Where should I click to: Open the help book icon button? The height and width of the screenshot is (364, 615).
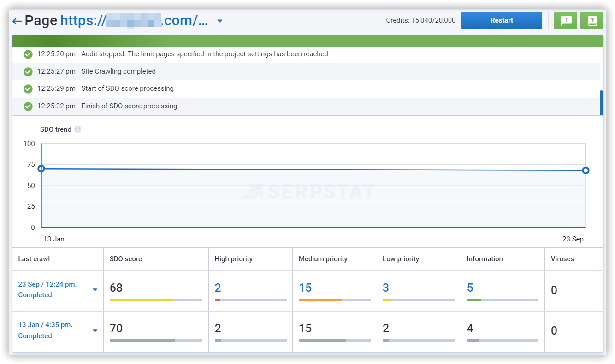[592, 20]
